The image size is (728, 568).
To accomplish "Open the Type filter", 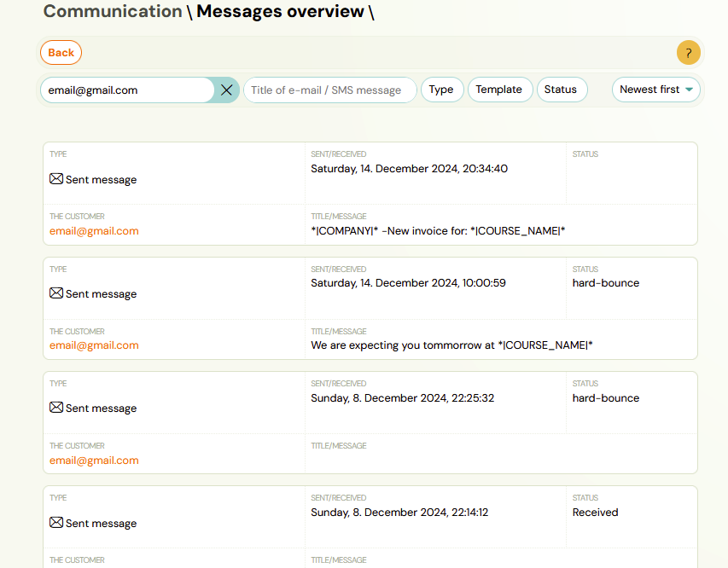I will 442,89.
